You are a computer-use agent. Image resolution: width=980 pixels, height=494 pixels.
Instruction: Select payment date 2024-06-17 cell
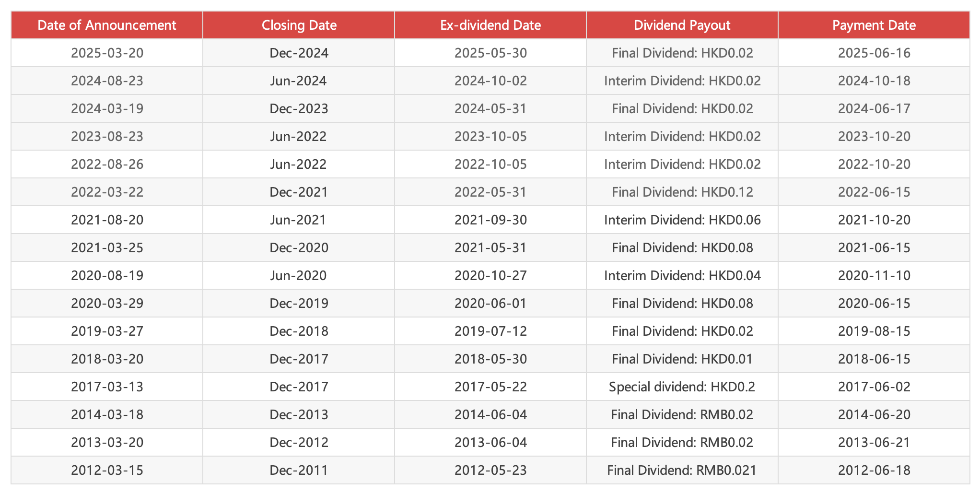click(874, 108)
